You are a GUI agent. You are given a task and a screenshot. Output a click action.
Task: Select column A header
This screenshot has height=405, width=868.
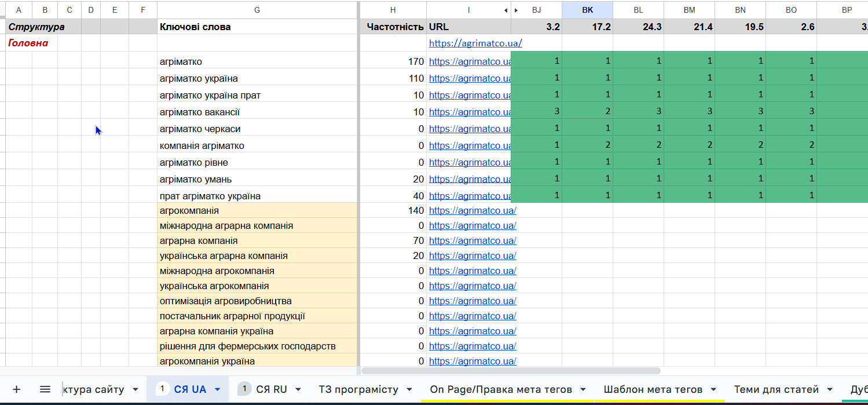[x=19, y=10]
